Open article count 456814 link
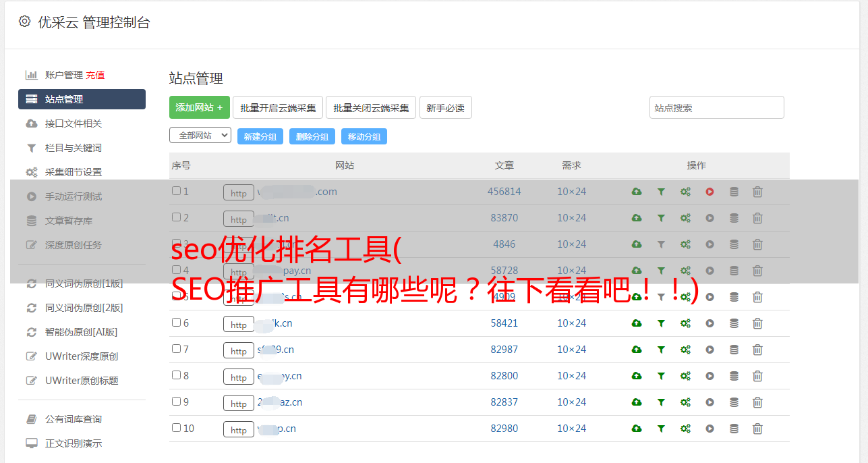The width and height of the screenshot is (868, 463). coord(504,192)
